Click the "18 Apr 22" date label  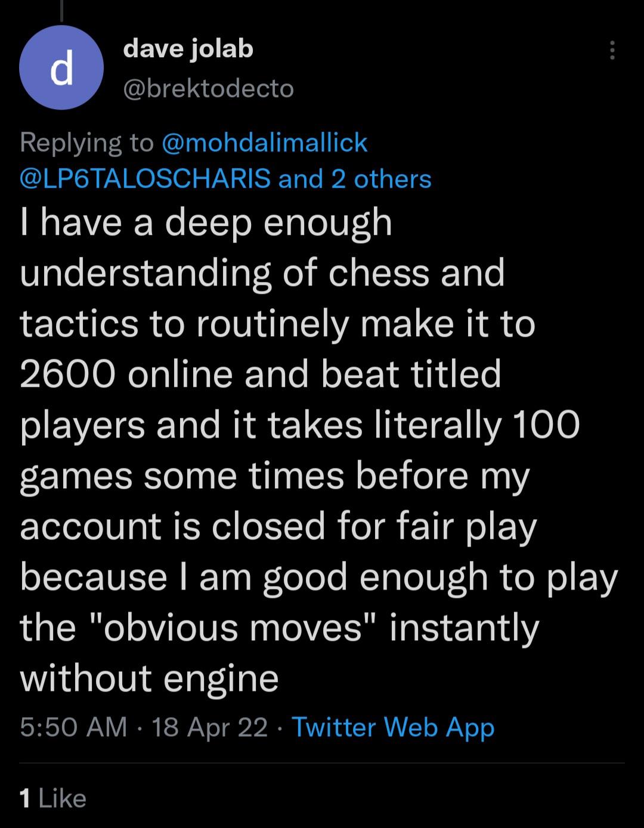[209, 727]
